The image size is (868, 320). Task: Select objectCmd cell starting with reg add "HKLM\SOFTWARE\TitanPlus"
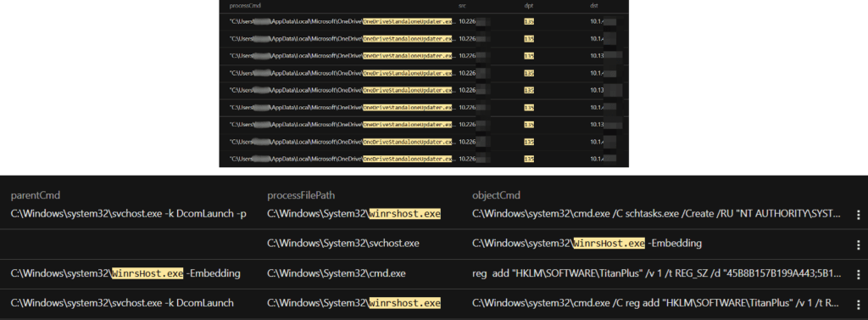tap(657, 273)
